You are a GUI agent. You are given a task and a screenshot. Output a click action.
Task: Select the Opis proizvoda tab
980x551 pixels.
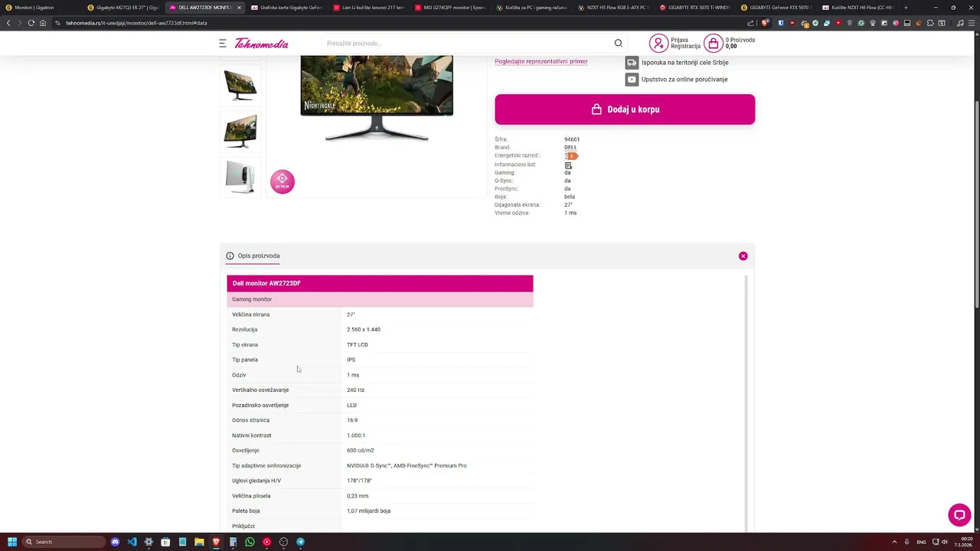coord(253,256)
